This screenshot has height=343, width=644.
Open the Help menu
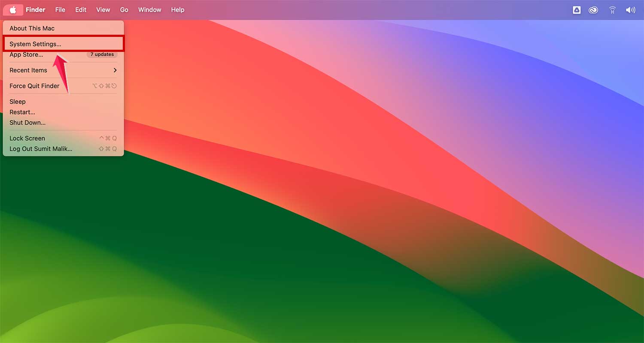(177, 10)
